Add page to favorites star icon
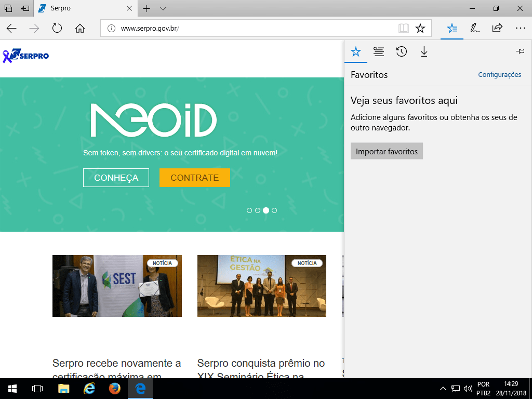Viewport: 532px width, 399px height. 420,29
